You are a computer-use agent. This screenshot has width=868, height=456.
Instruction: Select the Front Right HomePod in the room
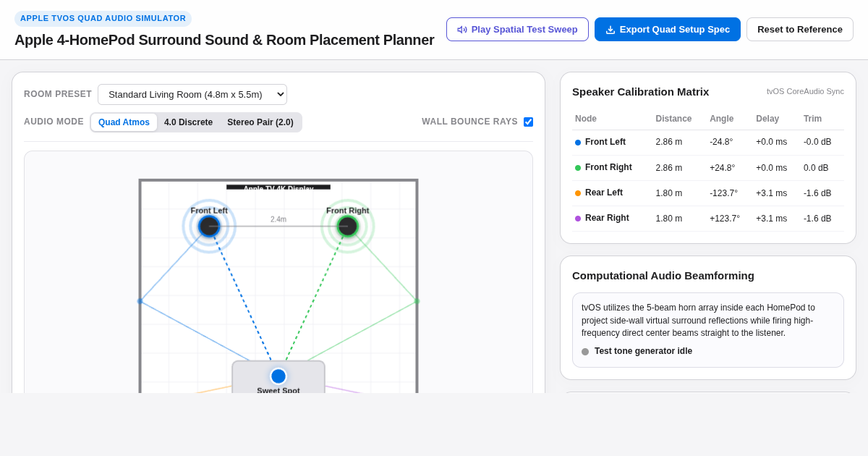(x=347, y=226)
